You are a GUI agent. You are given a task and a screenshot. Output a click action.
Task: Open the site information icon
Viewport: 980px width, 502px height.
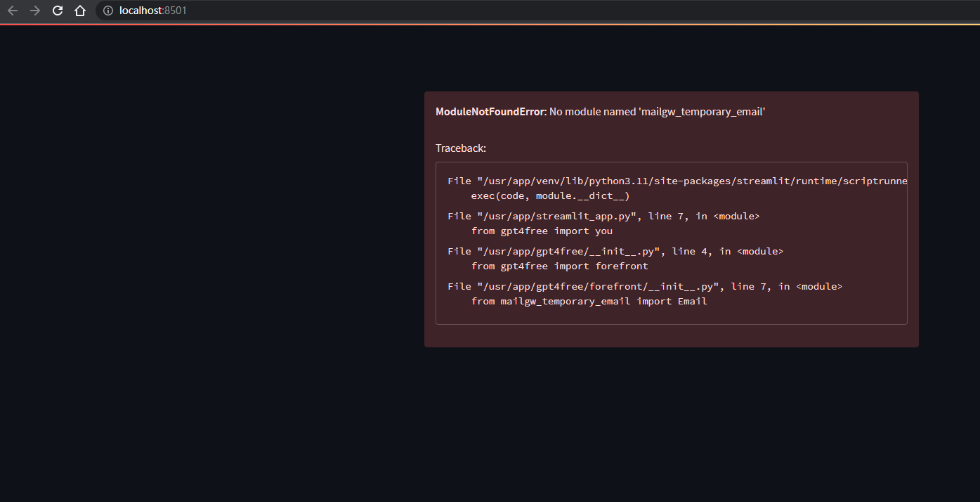[107, 11]
